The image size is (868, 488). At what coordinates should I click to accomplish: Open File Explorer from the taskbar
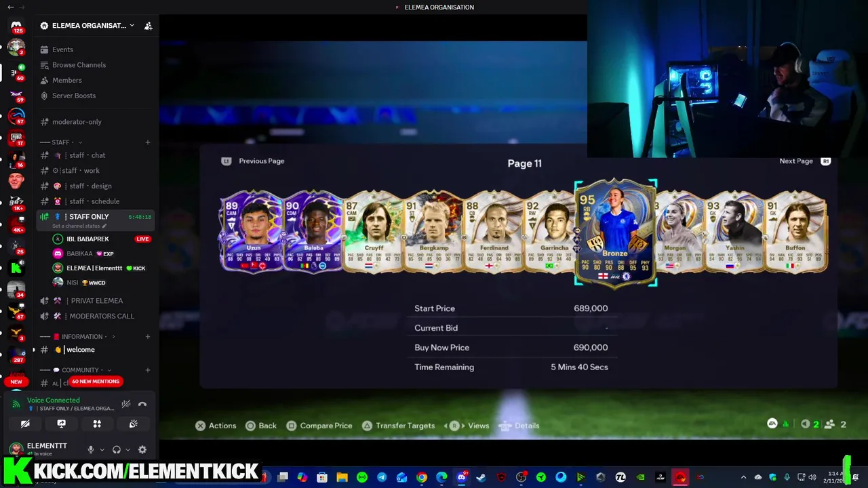[x=342, y=477]
